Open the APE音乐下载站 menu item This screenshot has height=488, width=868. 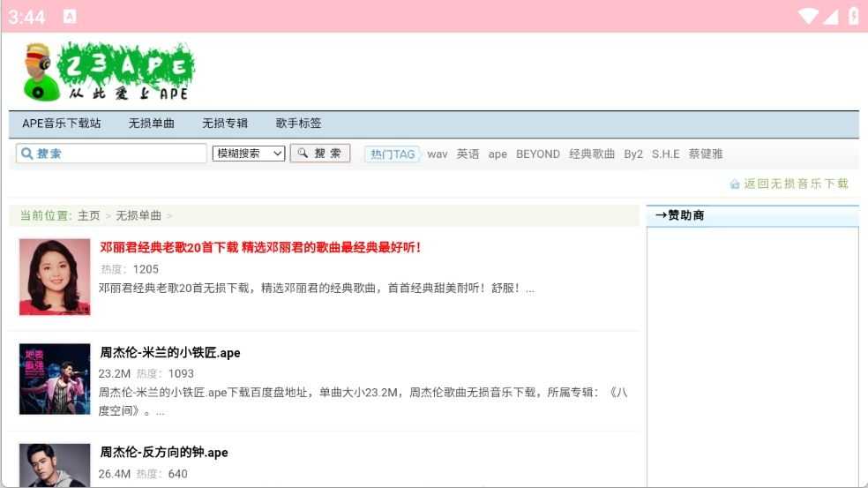tap(62, 124)
